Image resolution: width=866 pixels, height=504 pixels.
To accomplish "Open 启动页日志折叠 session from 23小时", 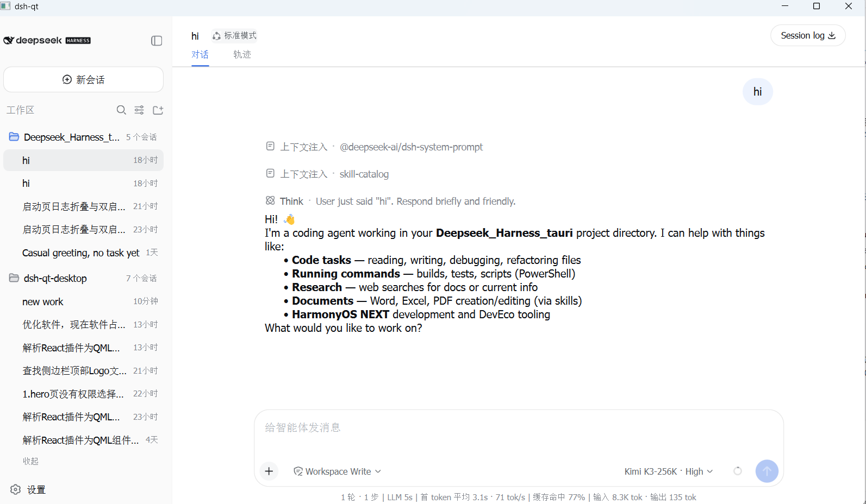I will pos(83,230).
